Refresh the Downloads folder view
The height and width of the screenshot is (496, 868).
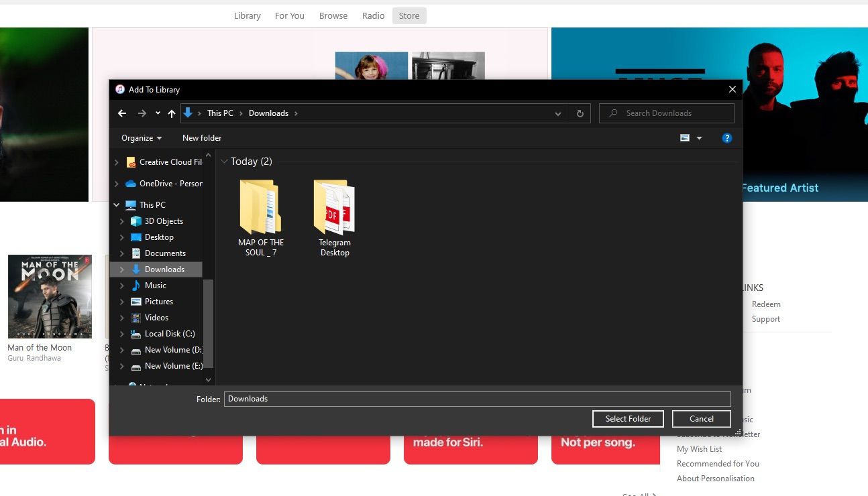click(x=580, y=113)
